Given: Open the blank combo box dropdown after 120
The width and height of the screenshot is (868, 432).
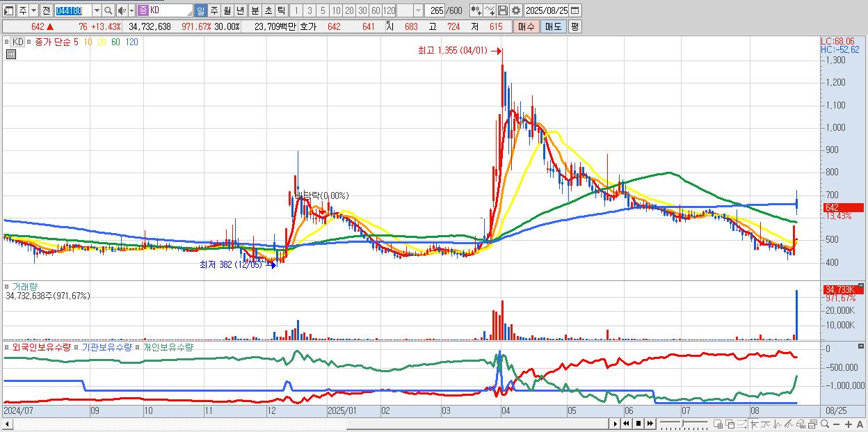Looking at the screenshot, I should click(418, 10).
